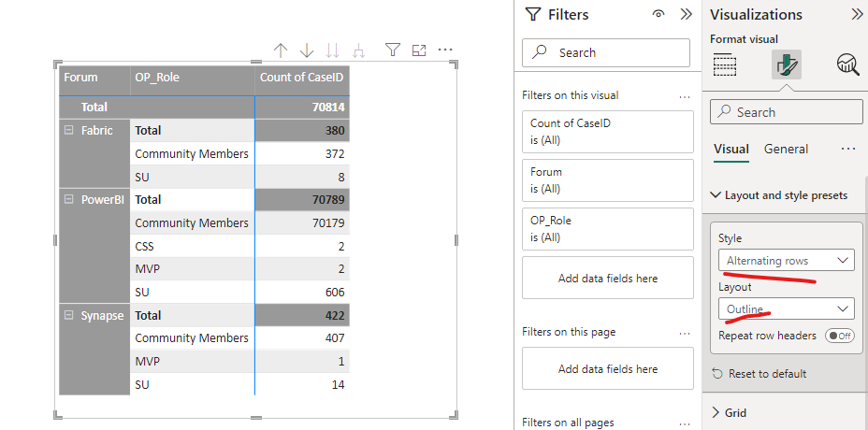The image size is (868, 430).
Task: Click the OP_Role column header
Action: (x=192, y=80)
